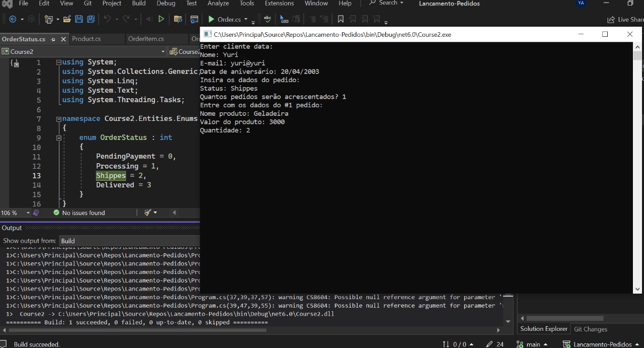
Task: Open the Project menu
Action: 112,3
